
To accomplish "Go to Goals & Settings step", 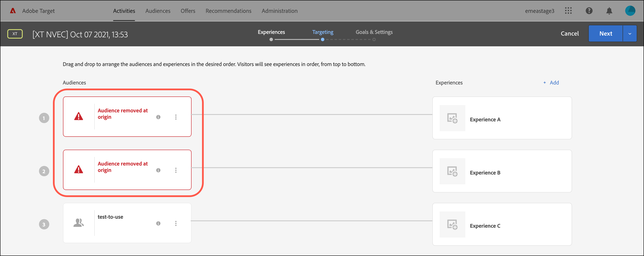I will point(374,32).
